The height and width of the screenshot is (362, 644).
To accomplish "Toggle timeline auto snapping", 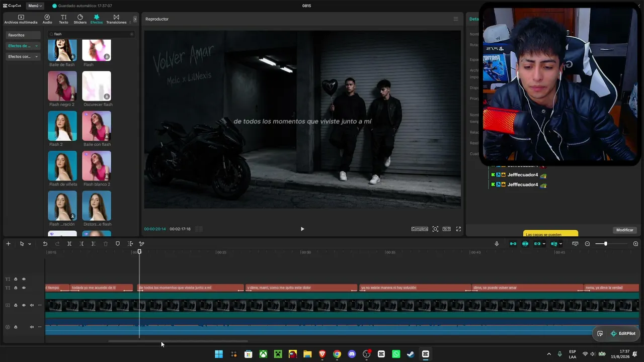I will point(525,244).
